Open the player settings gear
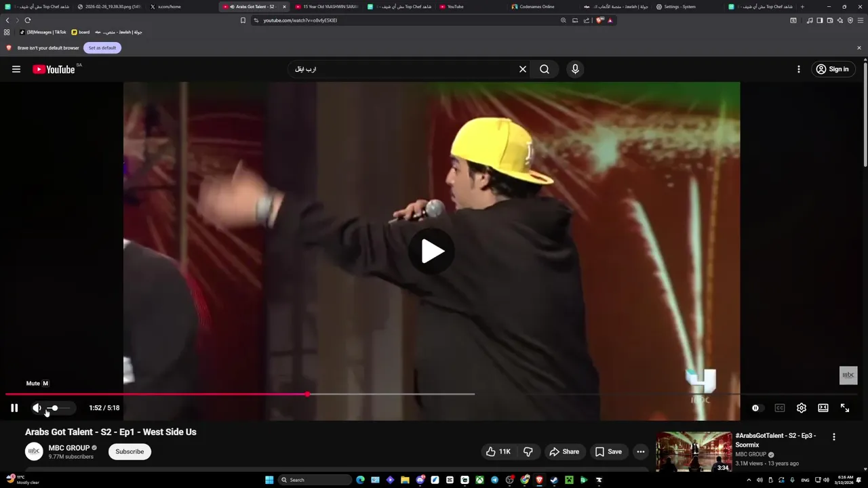 [x=802, y=408]
